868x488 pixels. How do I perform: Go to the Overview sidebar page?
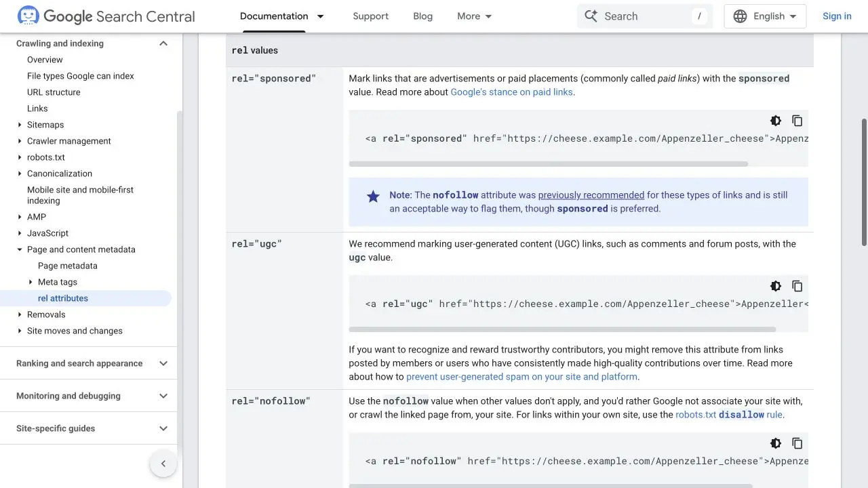(x=45, y=60)
